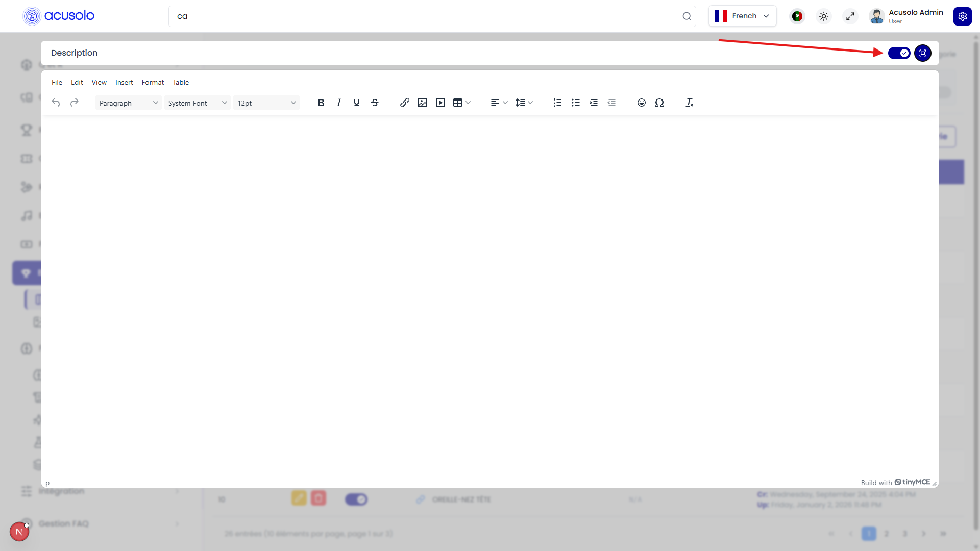Toggle strikethrough formatting
Screen dimensions: 980x551
(x=375, y=103)
